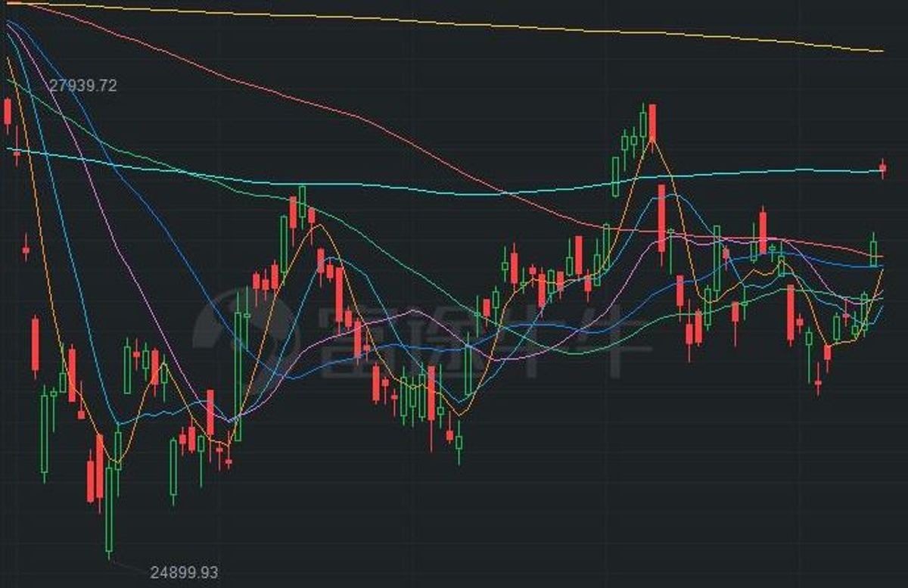The width and height of the screenshot is (908, 588).
Task: Click the high price label 27939.72
Action: point(83,86)
